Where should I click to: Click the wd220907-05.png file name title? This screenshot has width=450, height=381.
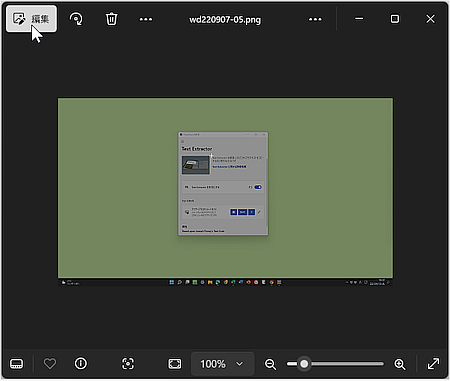(x=225, y=20)
